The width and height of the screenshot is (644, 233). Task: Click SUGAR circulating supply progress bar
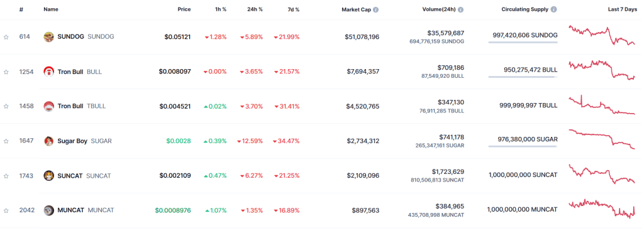(x=523, y=146)
